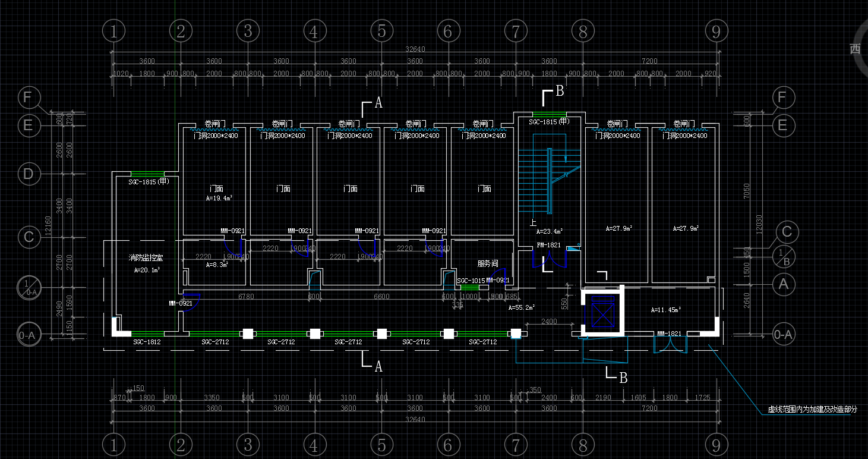Click the ViewCube face labeled 西

pyautogui.click(x=855, y=49)
